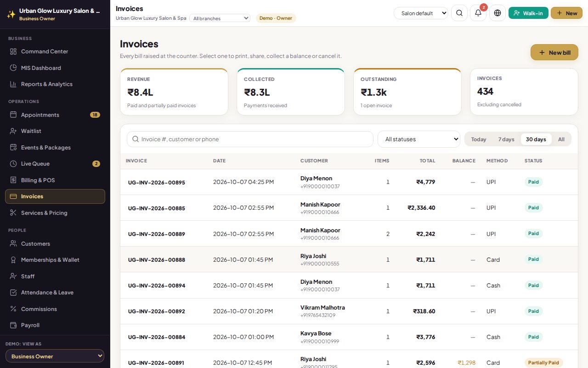
Task: Click the Reports & Analytics bar chart icon
Action: (x=13, y=84)
